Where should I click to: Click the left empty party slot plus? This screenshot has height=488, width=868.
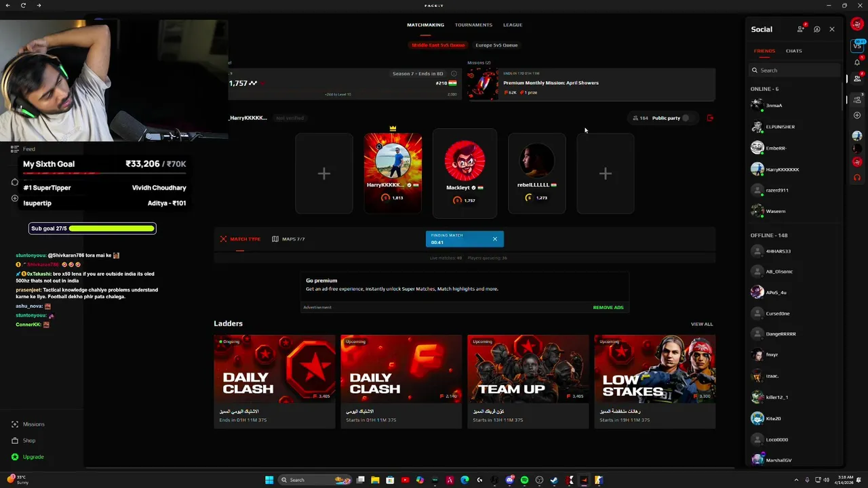pos(324,174)
